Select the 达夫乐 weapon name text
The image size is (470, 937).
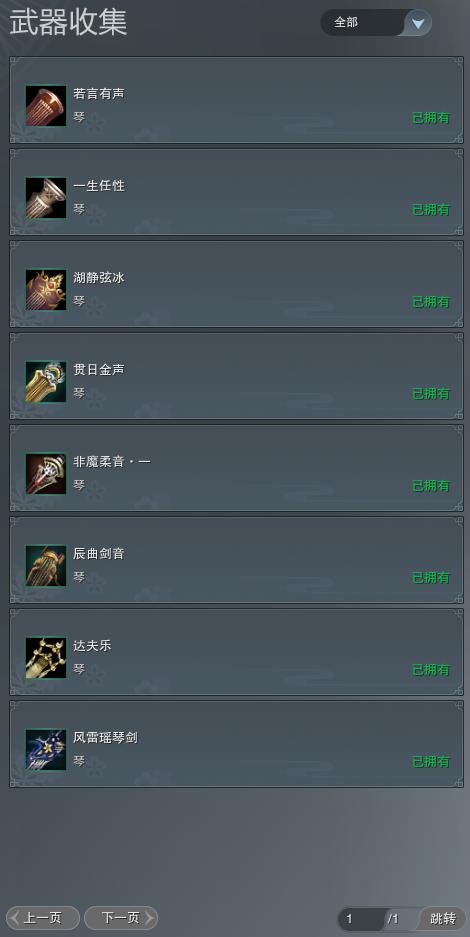pos(92,646)
